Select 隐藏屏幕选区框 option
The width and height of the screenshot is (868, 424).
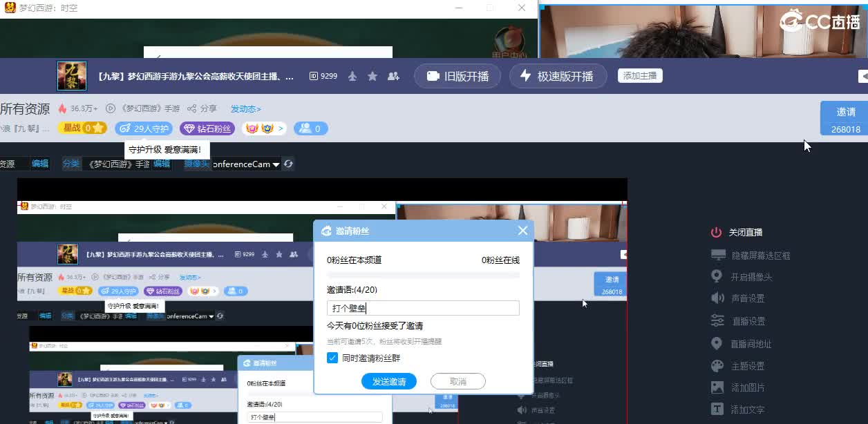[751, 256]
